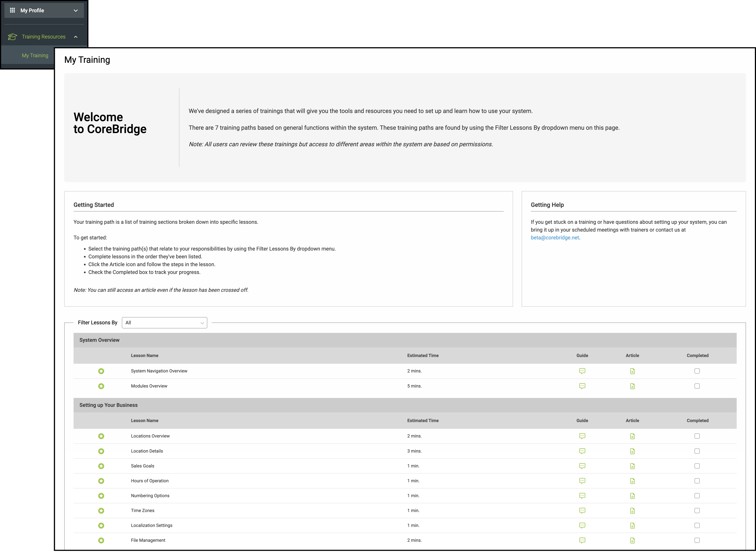Open the guide icon for Time Zones
The width and height of the screenshot is (756, 552).
(582, 511)
